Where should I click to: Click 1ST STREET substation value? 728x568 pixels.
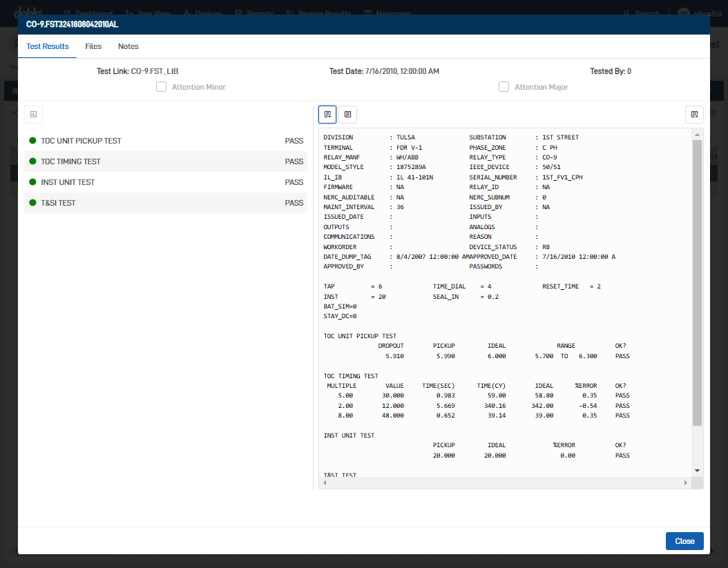pos(560,137)
